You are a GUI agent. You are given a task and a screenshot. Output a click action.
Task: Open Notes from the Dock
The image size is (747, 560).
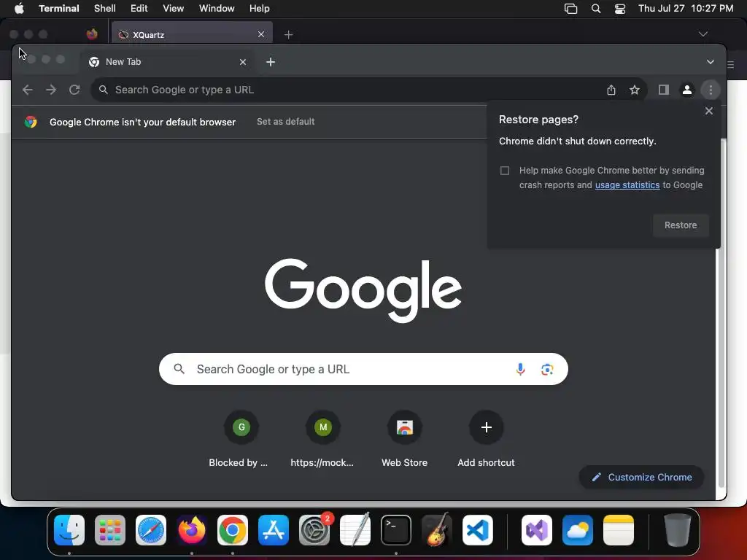[x=619, y=530]
